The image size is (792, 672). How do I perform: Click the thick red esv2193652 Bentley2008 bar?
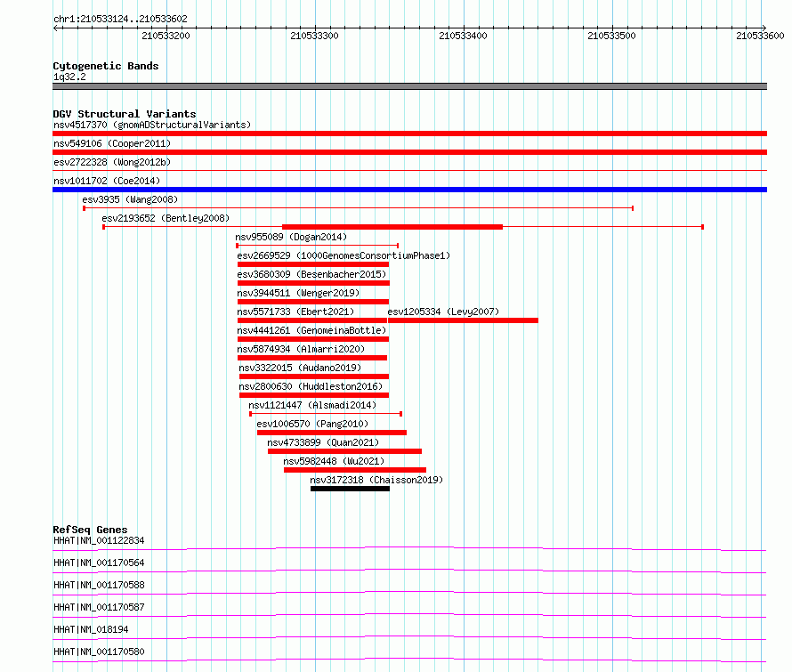click(x=392, y=227)
